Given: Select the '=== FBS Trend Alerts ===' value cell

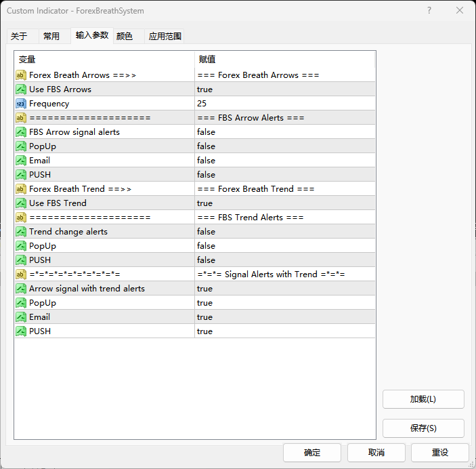Looking at the screenshot, I should [x=285, y=218].
